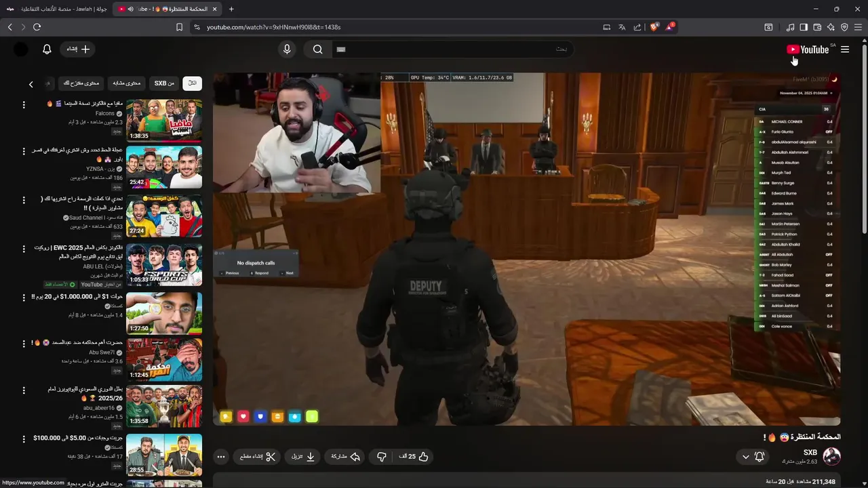Switch to the Jawlah browser tab

click(57, 9)
